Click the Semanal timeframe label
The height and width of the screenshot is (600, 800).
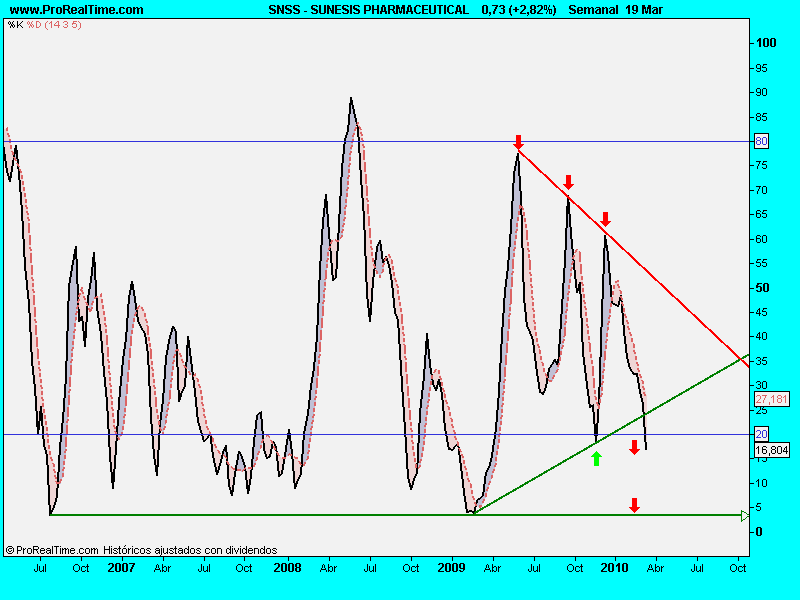(x=594, y=10)
